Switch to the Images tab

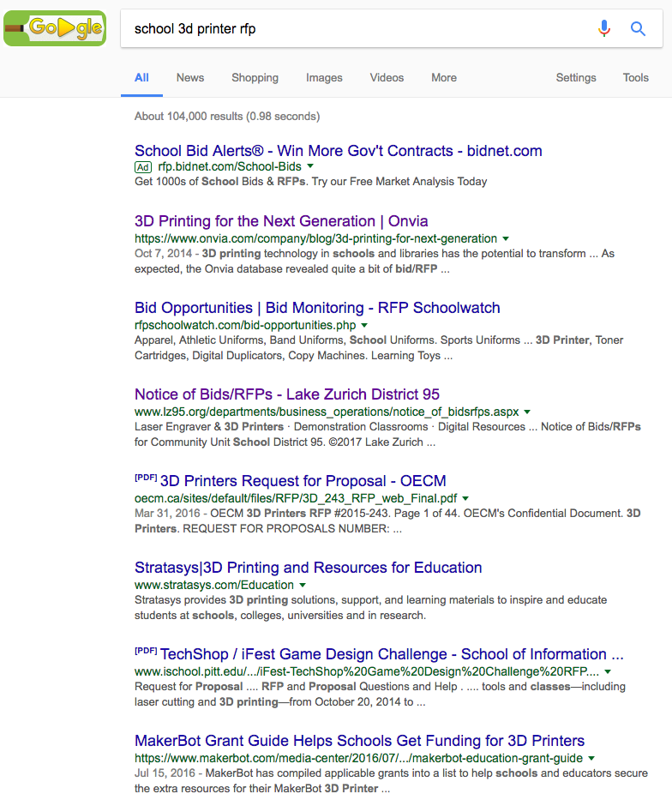point(324,78)
